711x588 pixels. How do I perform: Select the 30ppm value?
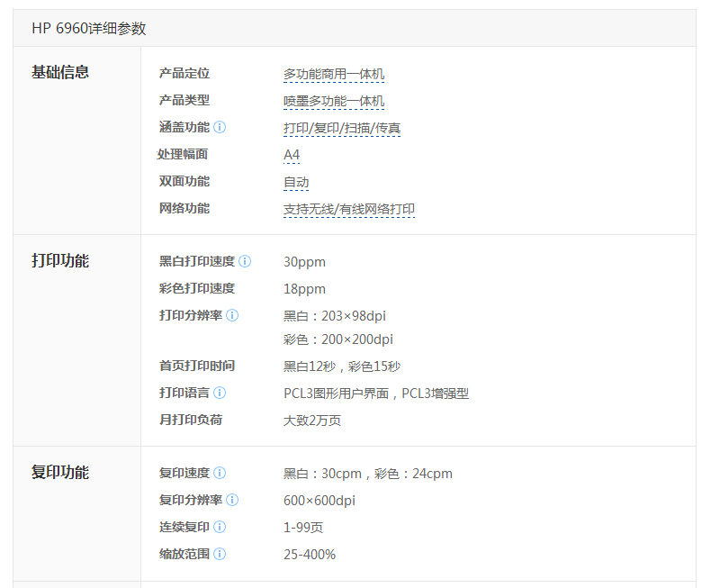[304, 262]
